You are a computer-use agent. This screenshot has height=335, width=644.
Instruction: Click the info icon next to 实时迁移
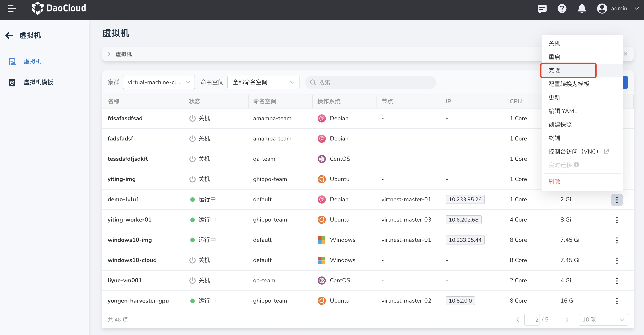tap(576, 165)
